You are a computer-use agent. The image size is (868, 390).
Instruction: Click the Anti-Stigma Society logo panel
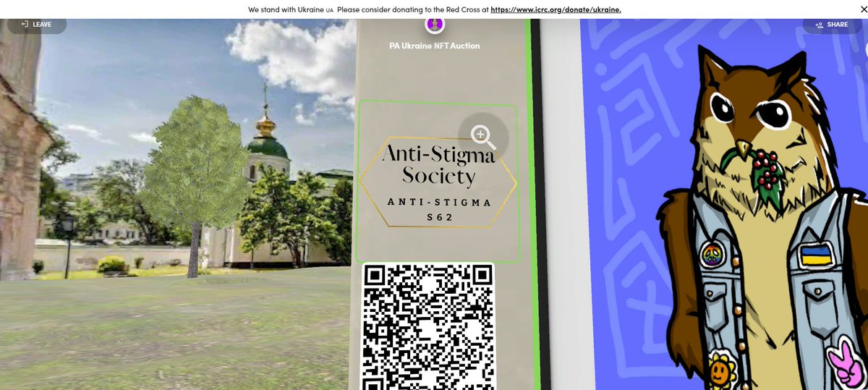[x=438, y=183]
